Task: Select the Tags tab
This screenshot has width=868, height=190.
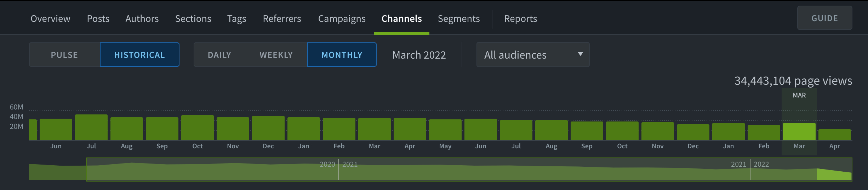Action: [x=236, y=18]
